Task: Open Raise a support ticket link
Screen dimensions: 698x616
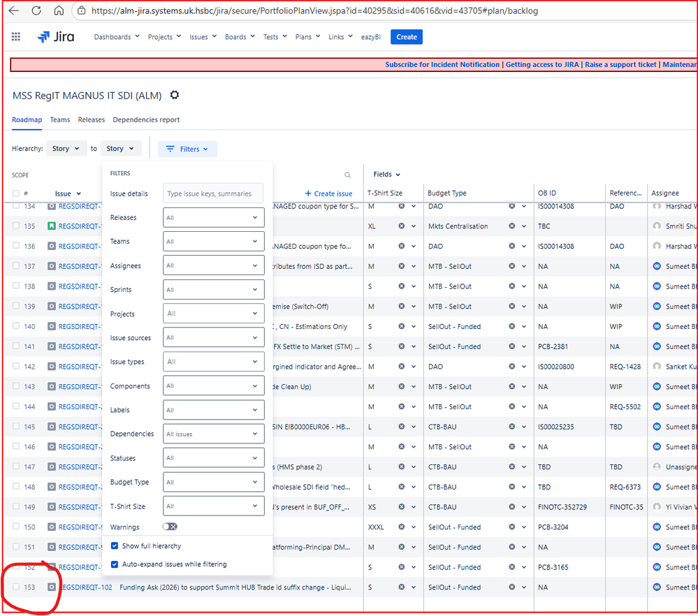Action: 620,64
